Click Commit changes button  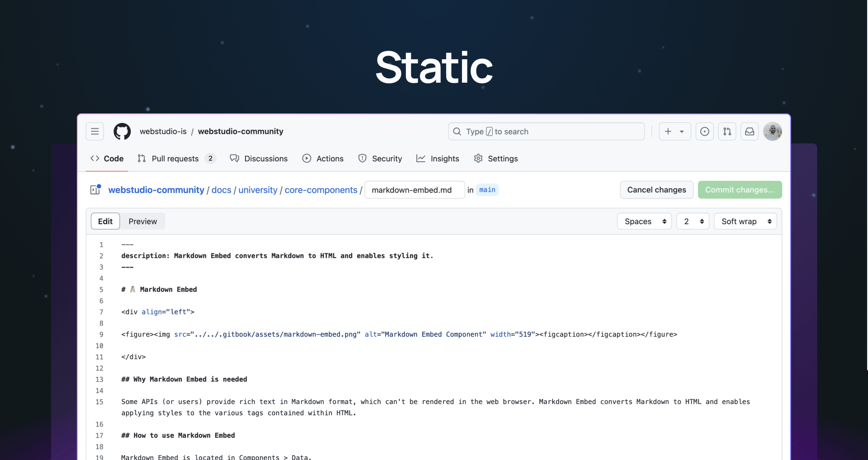coord(740,190)
